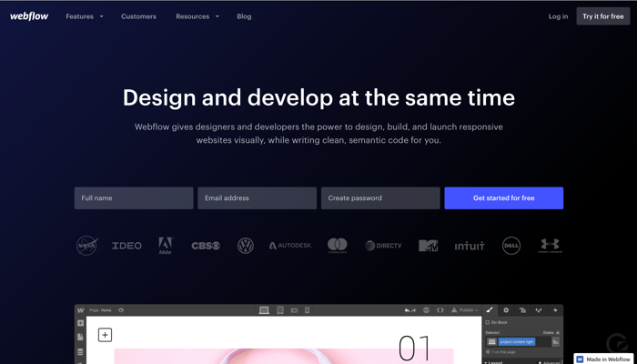637x364 pixels.
Task: Click the Under Armour logo
Action: click(550, 246)
